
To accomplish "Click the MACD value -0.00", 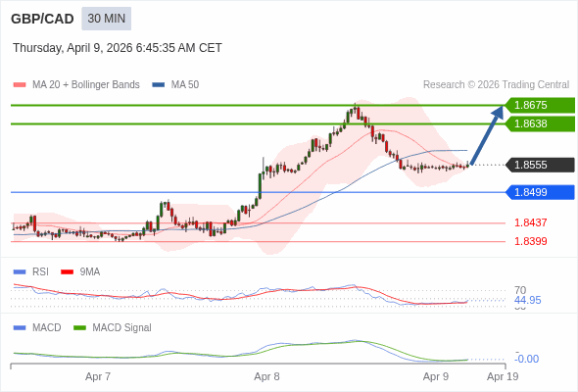I will 527,359.
